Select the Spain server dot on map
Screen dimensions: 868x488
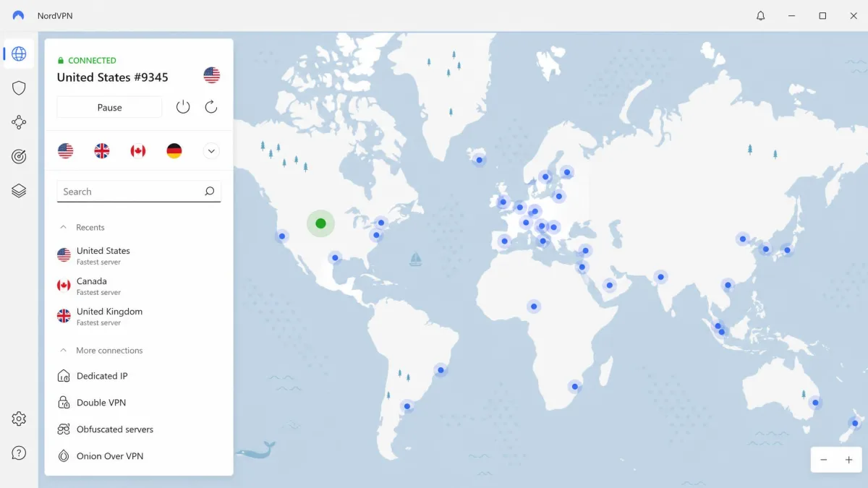[504, 241]
